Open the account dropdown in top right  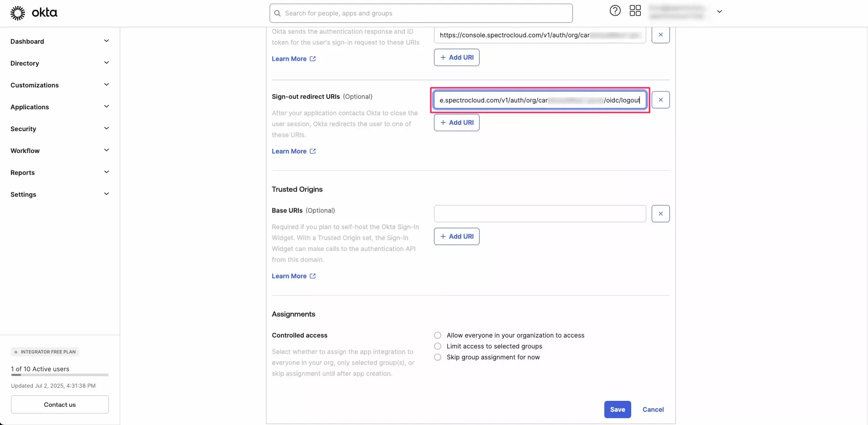point(719,12)
